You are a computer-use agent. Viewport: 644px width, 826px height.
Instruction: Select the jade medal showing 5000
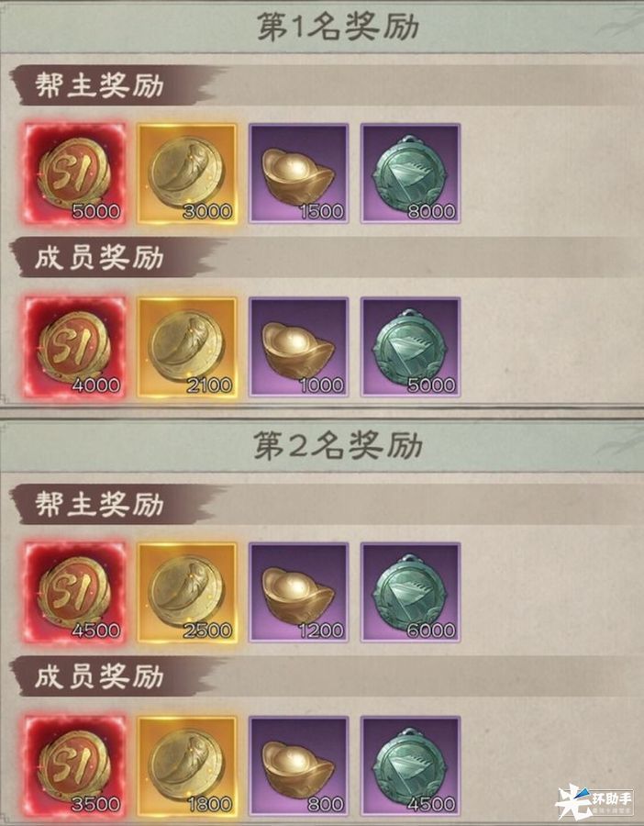(x=410, y=347)
